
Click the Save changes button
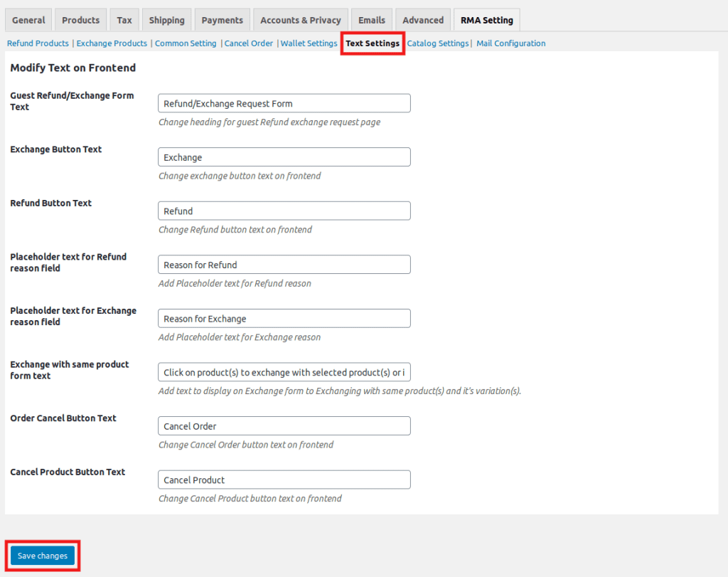(x=41, y=555)
